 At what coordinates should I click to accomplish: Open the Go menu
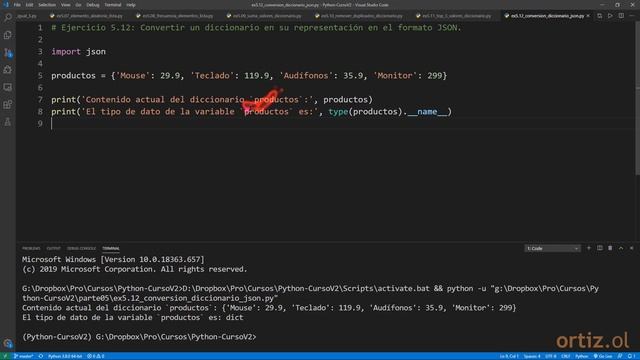(x=78, y=5)
